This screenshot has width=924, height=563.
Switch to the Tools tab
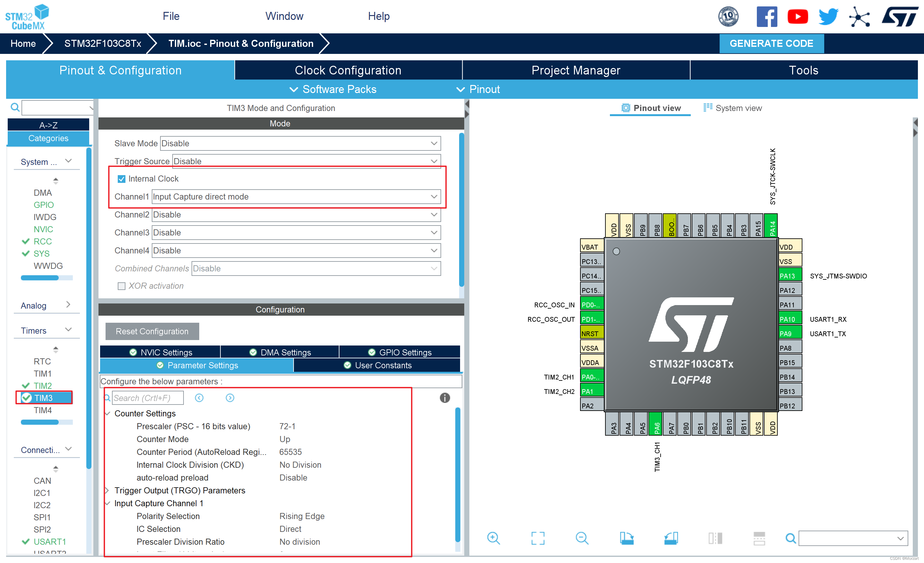tap(804, 70)
